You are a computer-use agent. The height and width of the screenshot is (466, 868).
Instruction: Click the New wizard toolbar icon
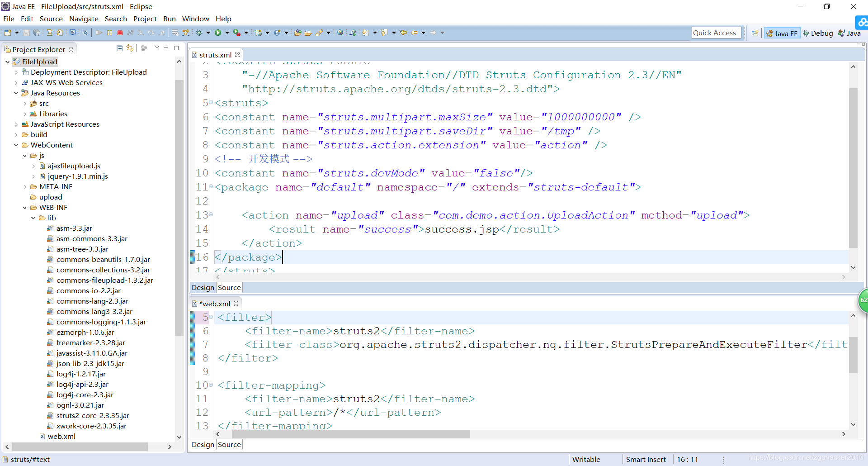coord(8,33)
